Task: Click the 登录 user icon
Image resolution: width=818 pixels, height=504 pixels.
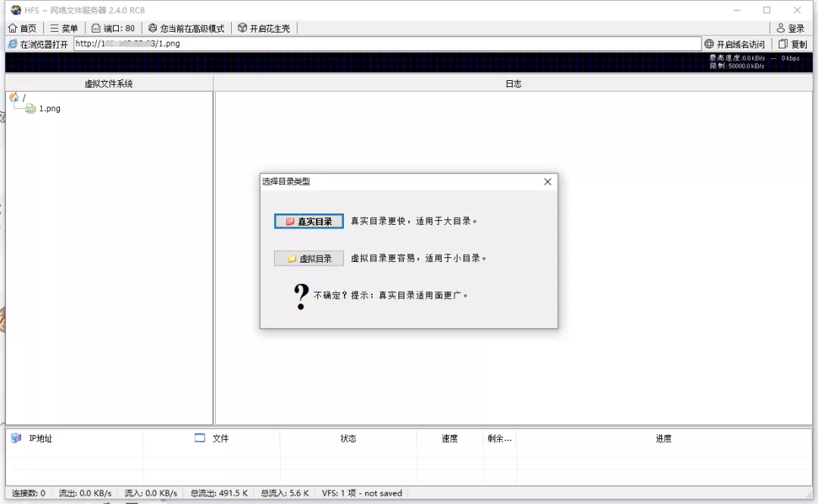Action: point(781,27)
